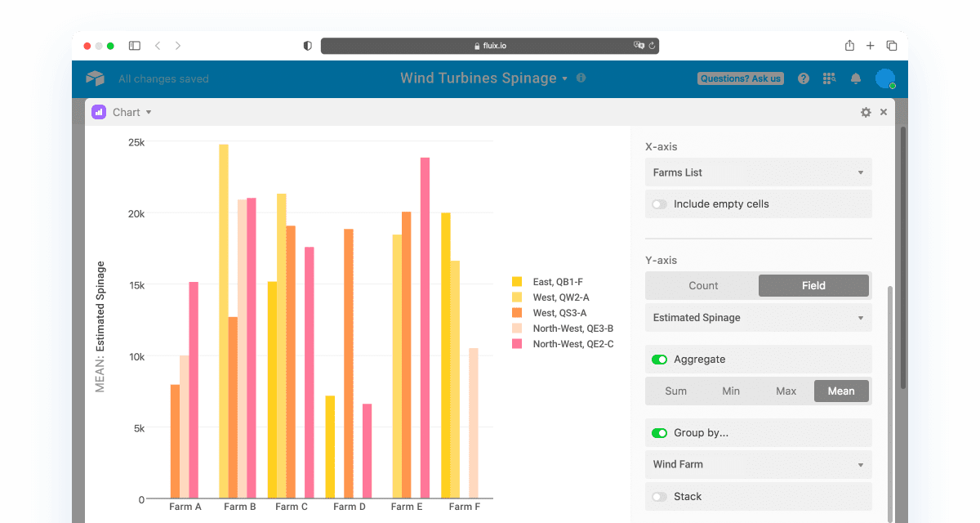
Task: Click the purple Chart block icon
Action: pos(99,113)
